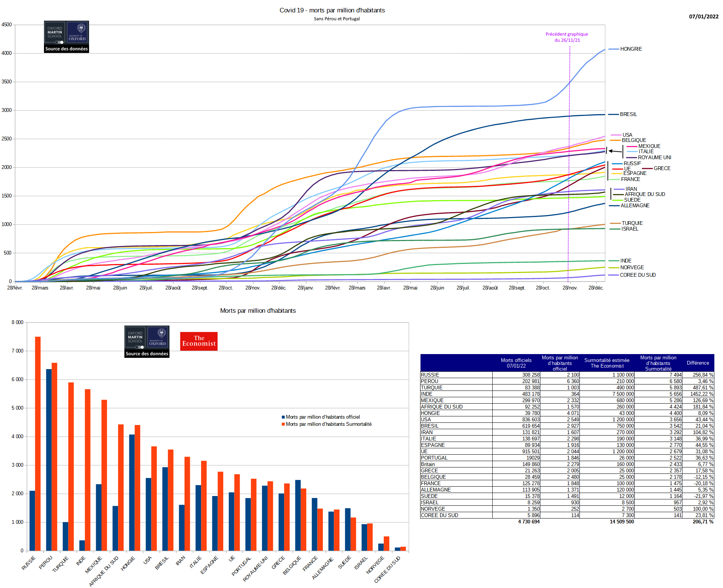
Task: Click the total deaths cell 4 730 694
Action: point(528,522)
